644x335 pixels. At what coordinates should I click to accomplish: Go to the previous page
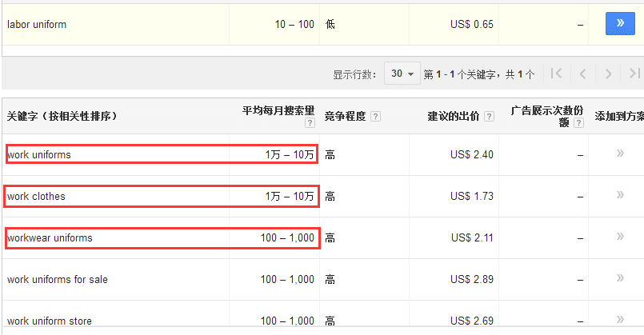click(x=582, y=74)
